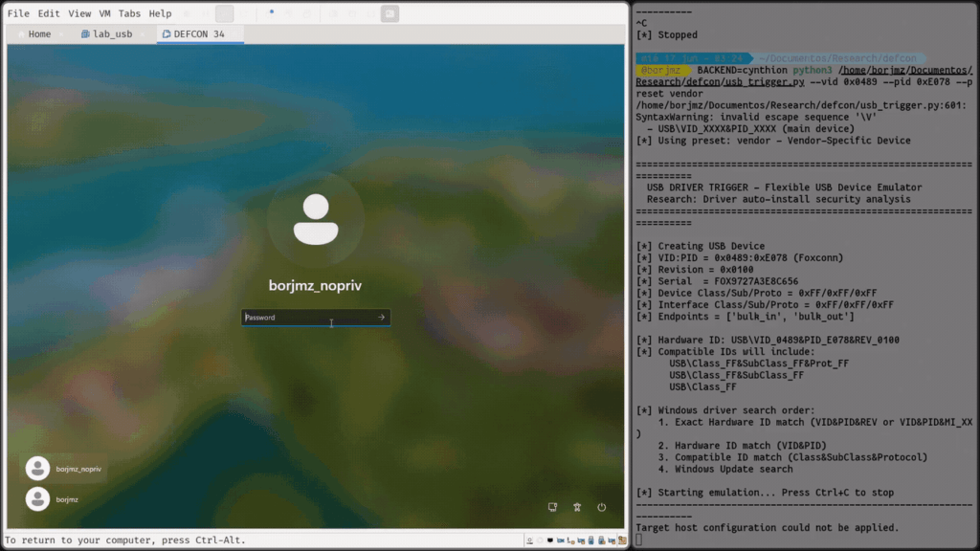The height and width of the screenshot is (551, 980).
Task: Click the lone "USB\Class_FF" terminal line
Action: pyautogui.click(x=703, y=387)
